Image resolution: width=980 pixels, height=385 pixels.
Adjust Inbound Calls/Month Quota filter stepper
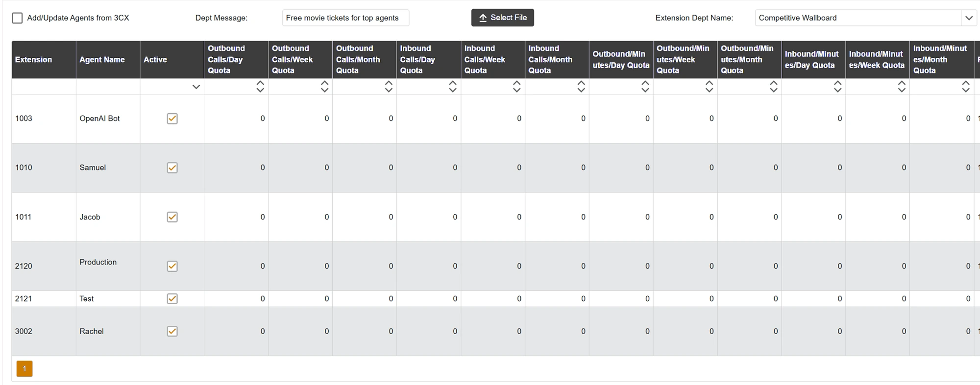coord(581,87)
